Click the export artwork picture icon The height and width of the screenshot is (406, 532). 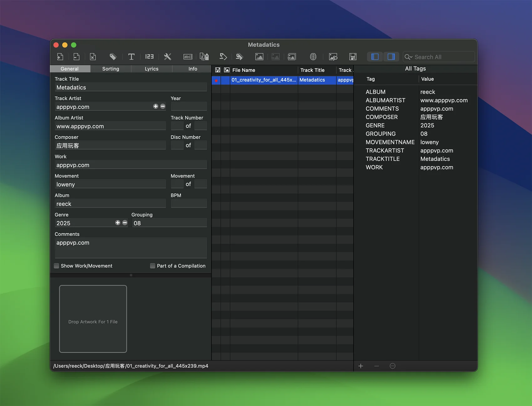pos(292,57)
